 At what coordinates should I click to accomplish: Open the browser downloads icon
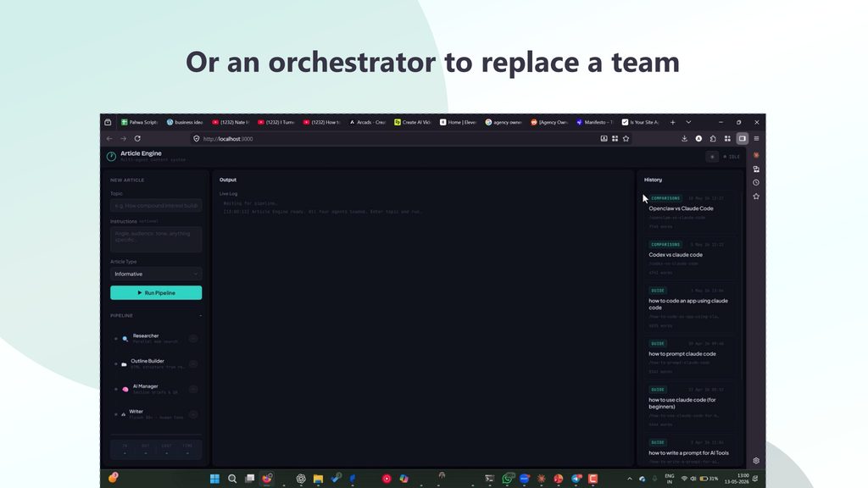pyautogui.click(x=684, y=139)
